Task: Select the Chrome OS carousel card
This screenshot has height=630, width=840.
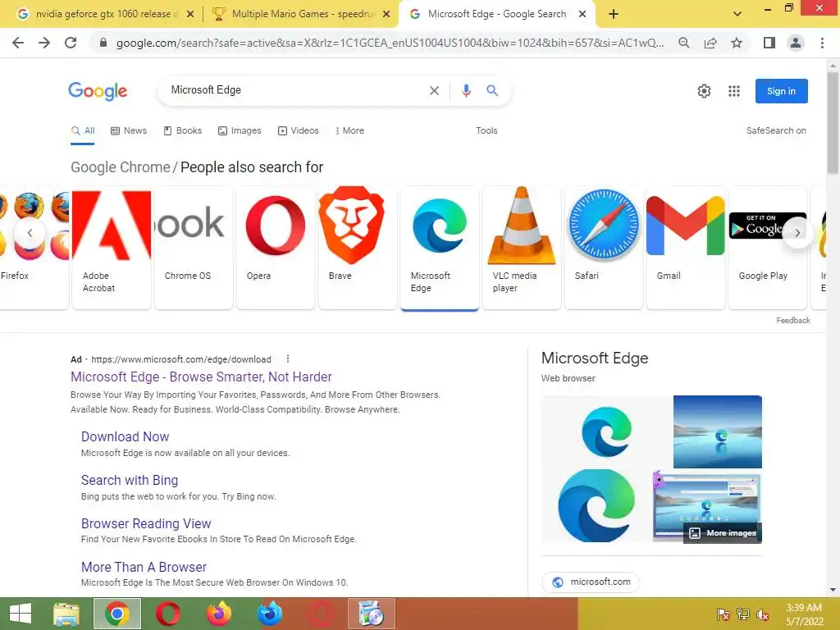Action: (194, 248)
